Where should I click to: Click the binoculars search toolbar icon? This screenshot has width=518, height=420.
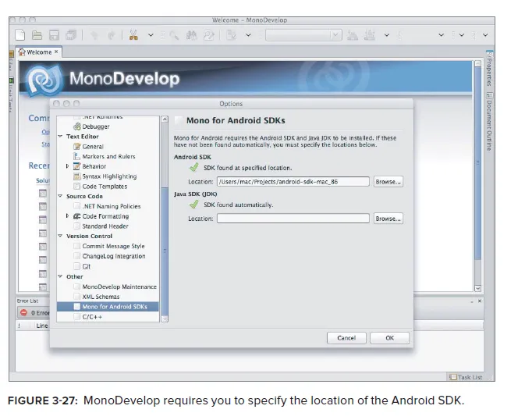(191, 34)
